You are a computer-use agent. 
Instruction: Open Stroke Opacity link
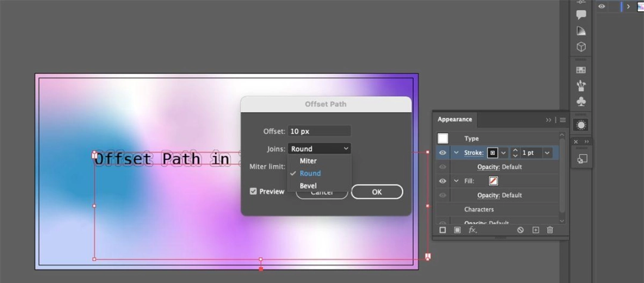point(488,167)
